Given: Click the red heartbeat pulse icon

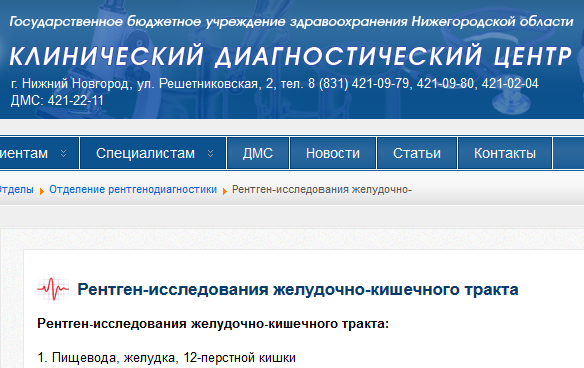Looking at the screenshot, I should point(53,289).
